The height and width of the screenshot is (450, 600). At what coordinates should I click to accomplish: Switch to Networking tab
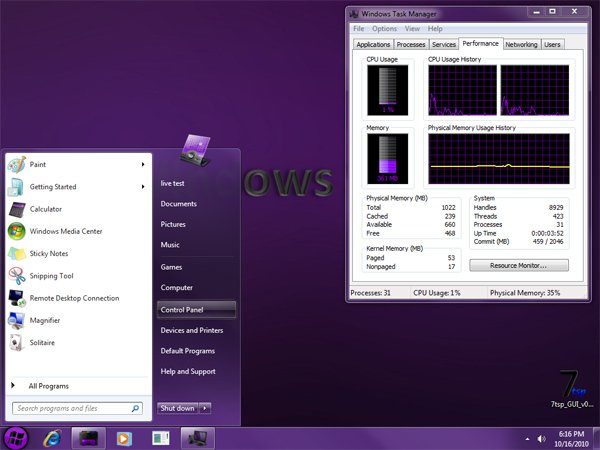click(522, 44)
